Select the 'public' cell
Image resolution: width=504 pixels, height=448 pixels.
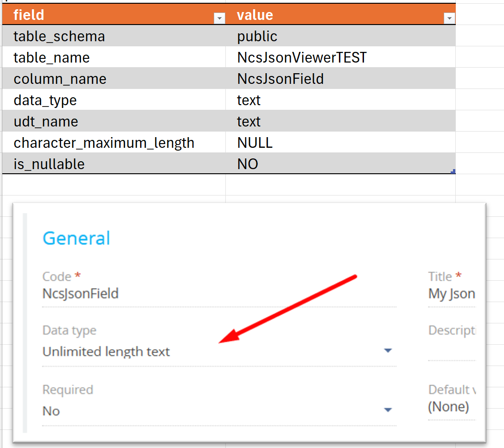click(x=340, y=36)
